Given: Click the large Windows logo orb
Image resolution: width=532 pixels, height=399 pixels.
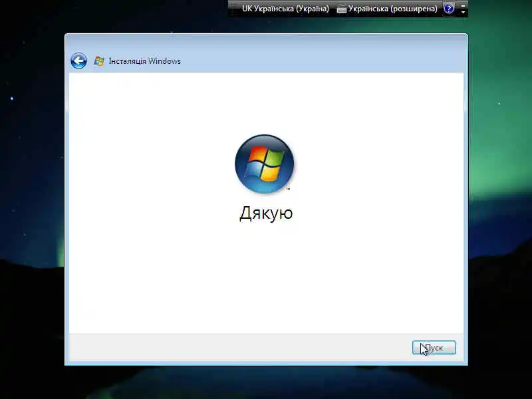Looking at the screenshot, I should coord(265,164).
